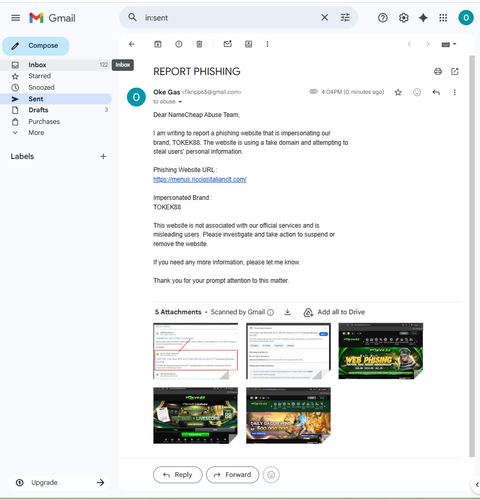The width and height of the screenshot is (480, 500).
Task: Click the search magnifier icon
Action: [x=132, y=17]
